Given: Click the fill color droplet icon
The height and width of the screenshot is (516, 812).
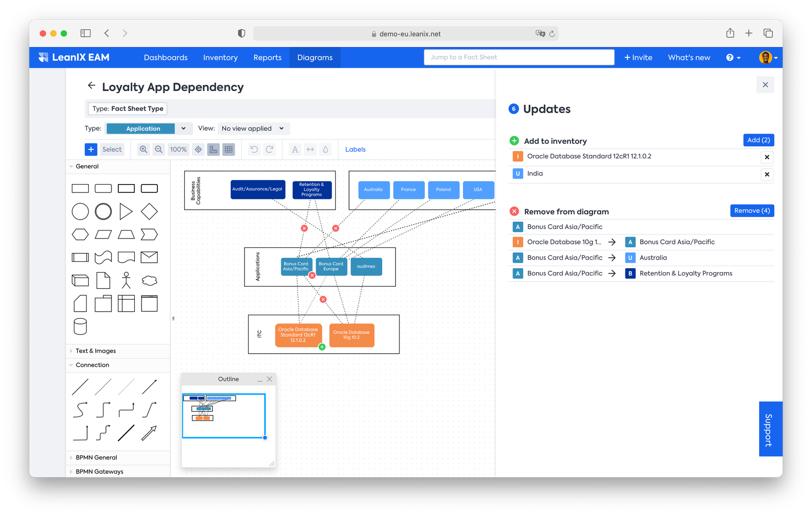Looking at the screenshot, I should (325, 149).
